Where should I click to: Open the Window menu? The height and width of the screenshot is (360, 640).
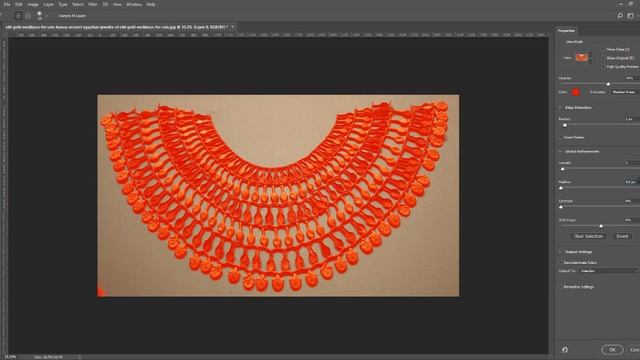[x=134, y=4]
